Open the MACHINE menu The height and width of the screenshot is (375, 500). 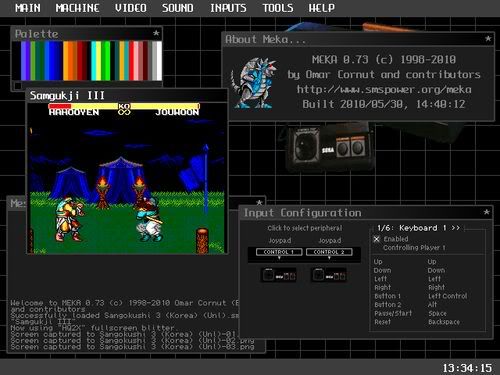point(77,8)
